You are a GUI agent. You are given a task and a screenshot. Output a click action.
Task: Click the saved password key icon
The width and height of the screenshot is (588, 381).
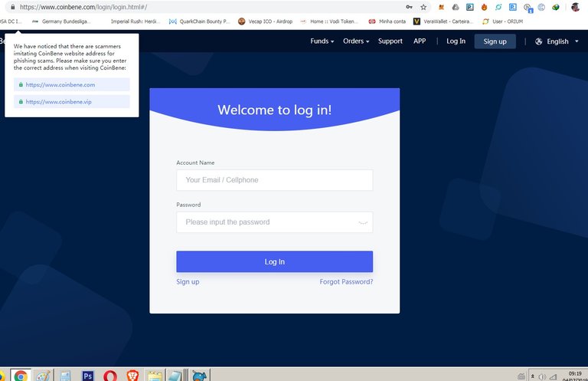(409, 7)
